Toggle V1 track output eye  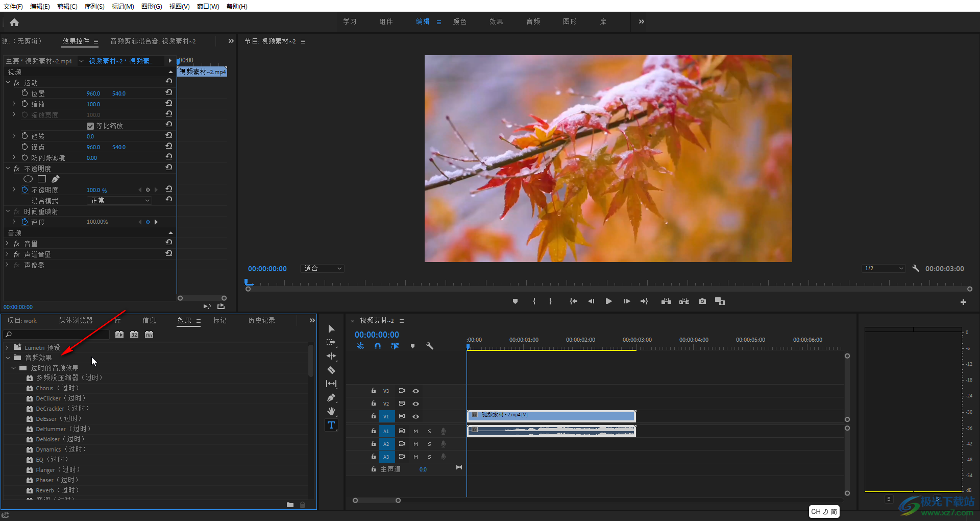416,416
